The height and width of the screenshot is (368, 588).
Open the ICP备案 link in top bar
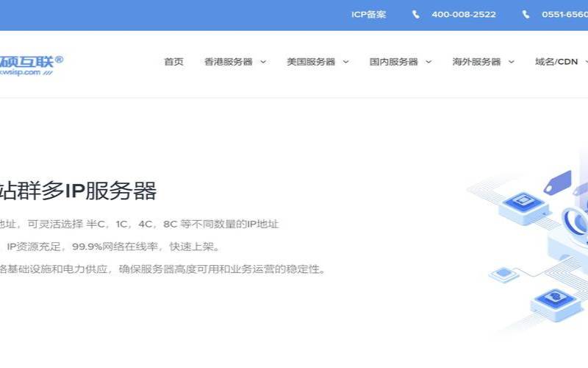click(x=368, y=15)
